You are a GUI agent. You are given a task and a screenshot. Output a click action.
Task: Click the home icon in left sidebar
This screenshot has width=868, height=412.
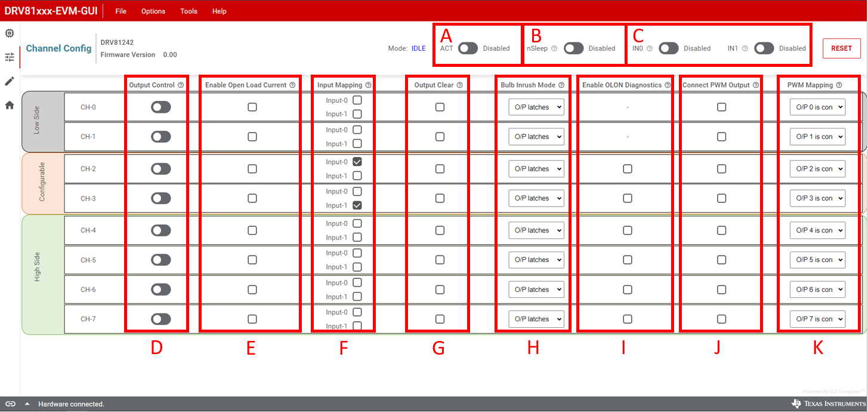click(9, 105)
